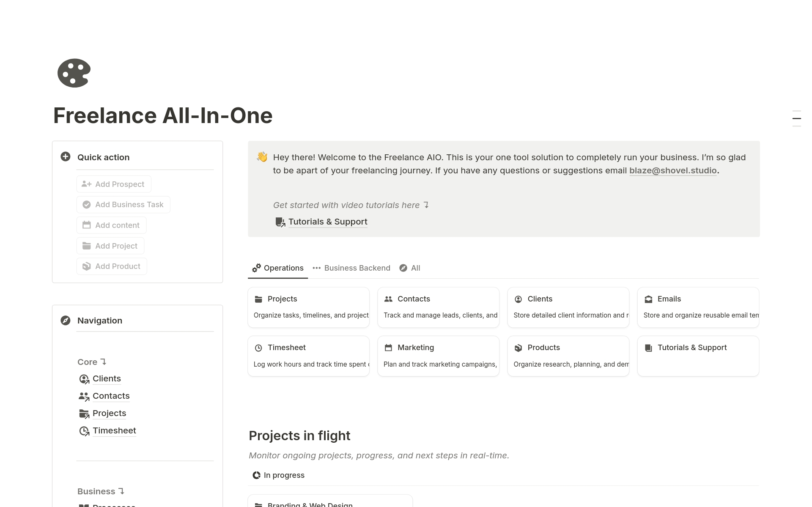Open the Clients card title
812x507 pixels.
(x=540, y=299)
